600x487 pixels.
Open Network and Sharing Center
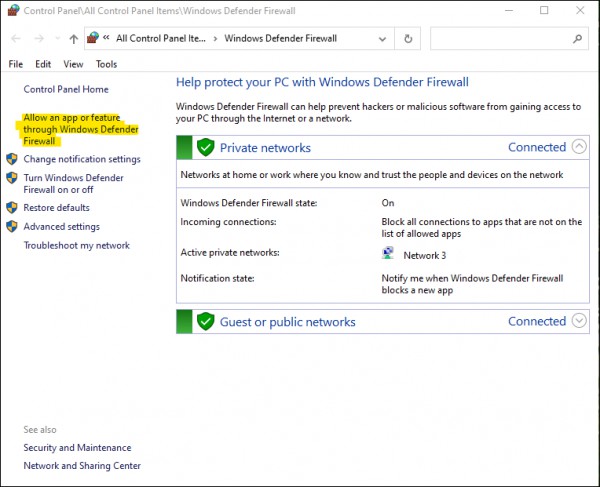pyautogui.click(x=82, y=466)
